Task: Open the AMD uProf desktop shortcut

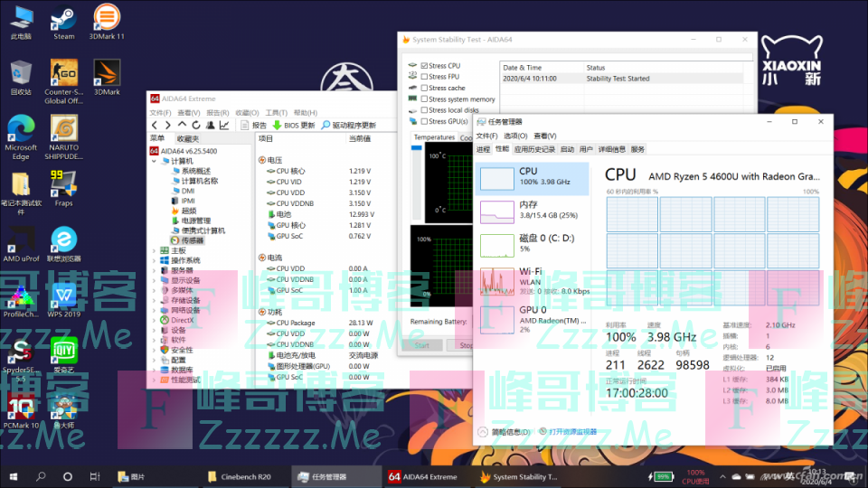Action: (21, 244)
